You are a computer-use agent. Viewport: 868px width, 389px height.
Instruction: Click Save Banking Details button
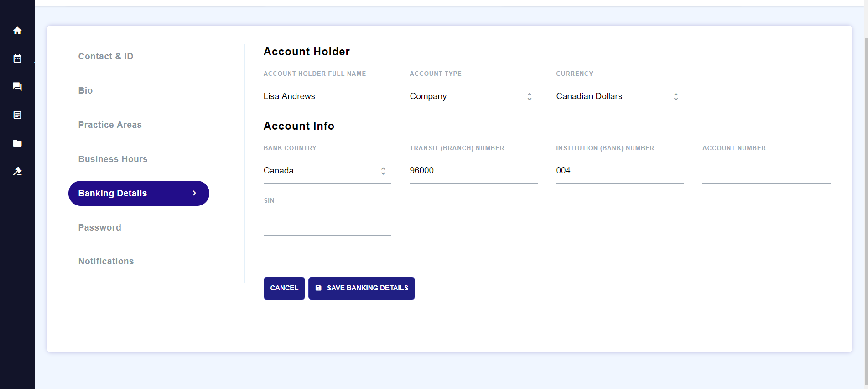pos(362,288)
